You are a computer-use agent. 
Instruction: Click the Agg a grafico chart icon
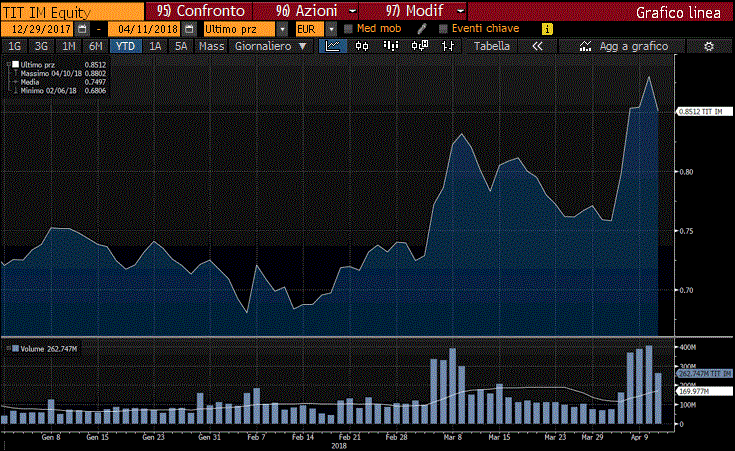pos(585,46)
